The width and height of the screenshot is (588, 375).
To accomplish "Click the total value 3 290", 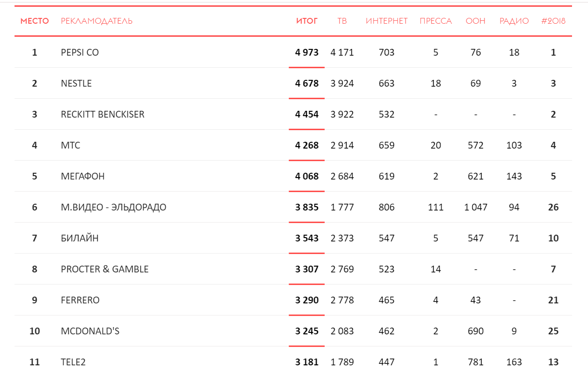I will pos(307,300).
